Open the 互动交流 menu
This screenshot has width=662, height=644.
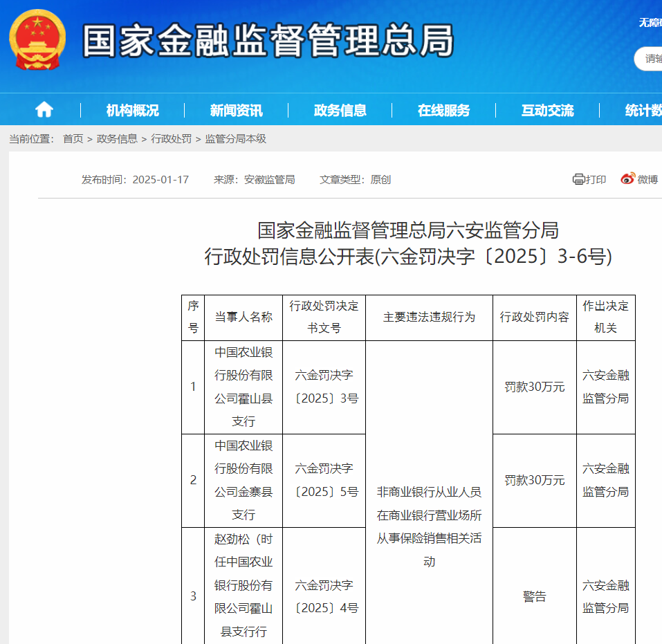[548, 110]
